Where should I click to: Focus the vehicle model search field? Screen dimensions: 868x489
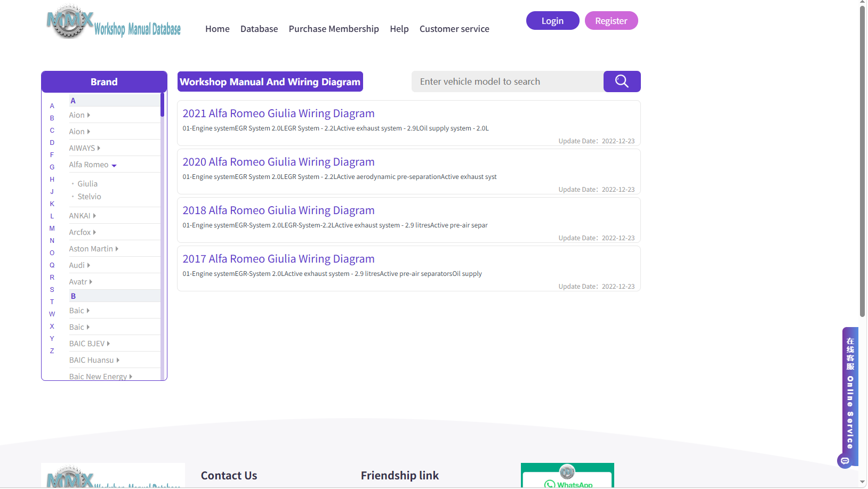click(x=508, y=81)
